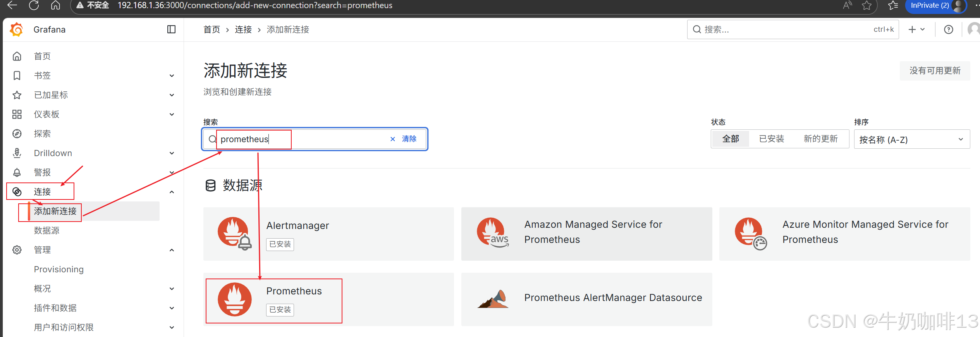
Task: Click the read aloud icon in address bar
Action: (847, 5)
